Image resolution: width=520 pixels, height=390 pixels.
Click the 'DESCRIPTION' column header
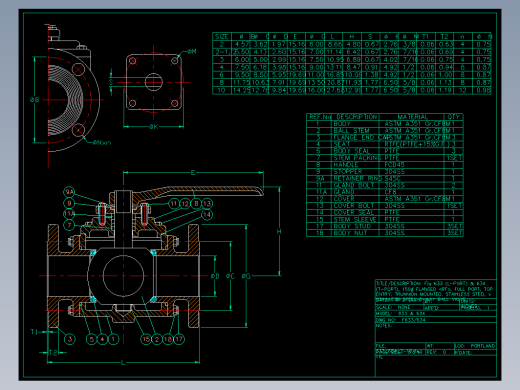tap(357, 117)
